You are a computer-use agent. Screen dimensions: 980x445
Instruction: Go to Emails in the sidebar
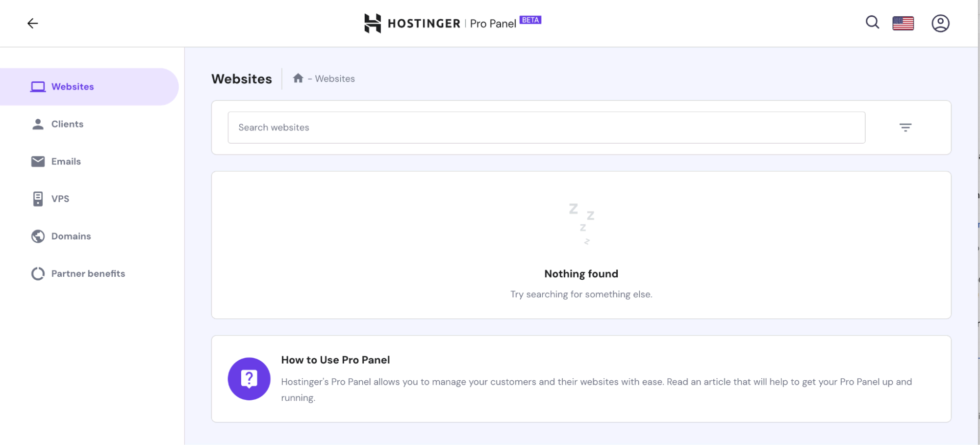pos(66,161)
